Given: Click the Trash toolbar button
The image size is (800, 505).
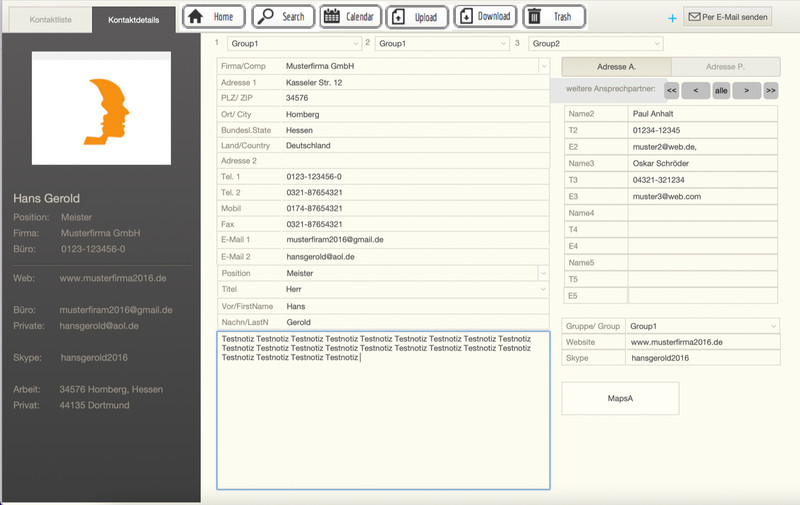Looking at the screenshot, I should tap(554, 17).
